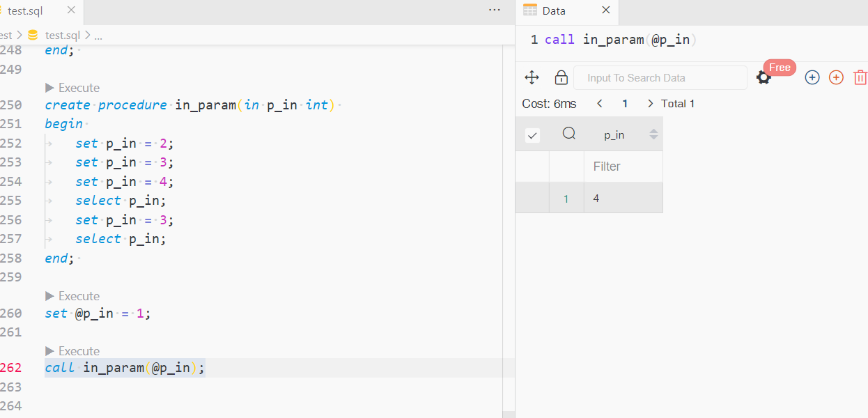
Task: Click the breadcrumb ellipsis item
Action: tap(98, 35)
